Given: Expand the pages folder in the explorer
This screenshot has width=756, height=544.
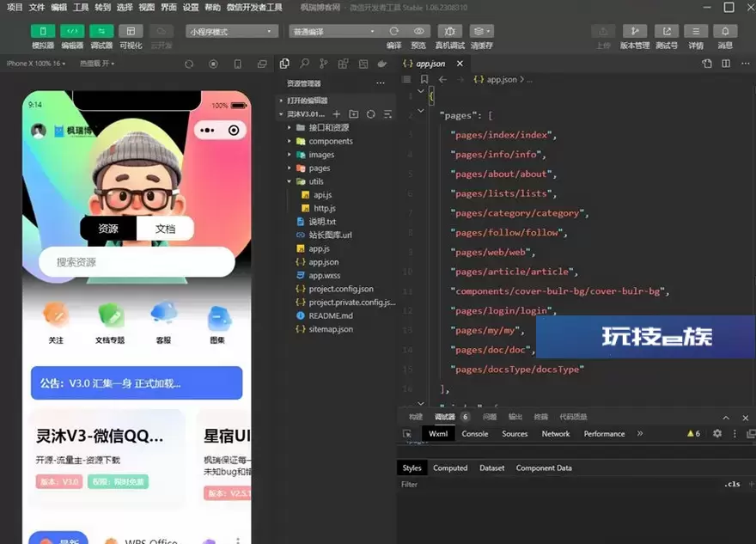Looking at the screenshot, I should click(320, 168).
